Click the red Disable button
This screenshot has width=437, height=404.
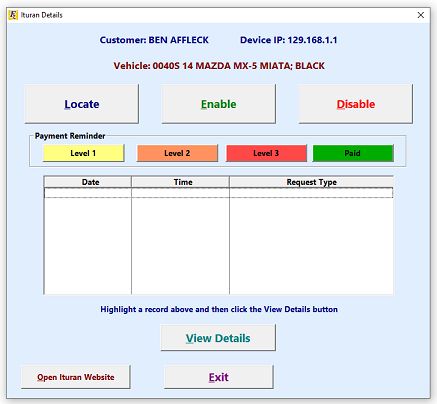pyautogui.click(x=356, y=104)
